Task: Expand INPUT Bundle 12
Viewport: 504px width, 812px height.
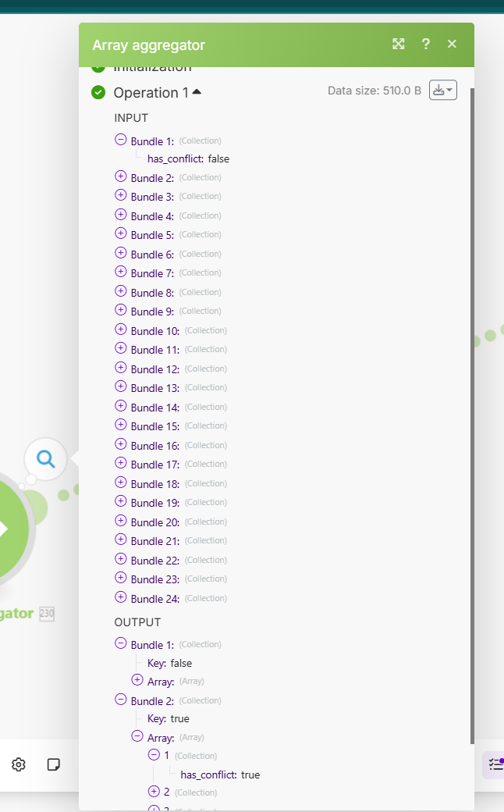Action: (121, 368)
